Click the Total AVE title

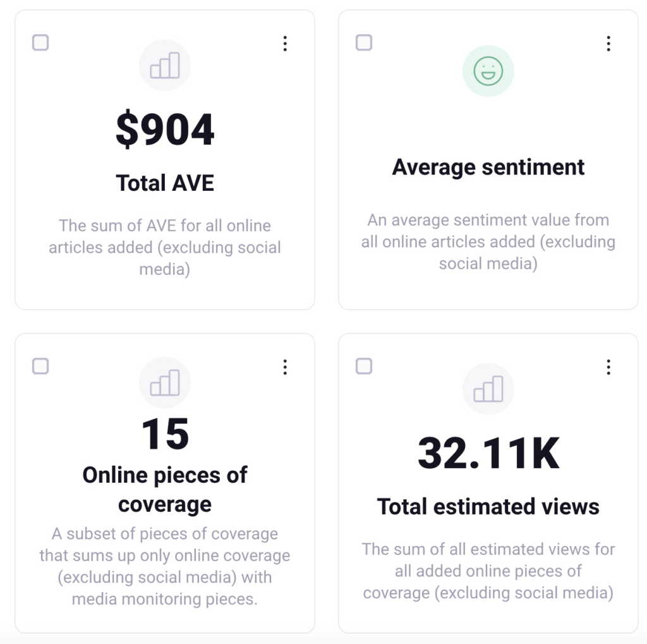pyautogui.click(x=165, y=183)
